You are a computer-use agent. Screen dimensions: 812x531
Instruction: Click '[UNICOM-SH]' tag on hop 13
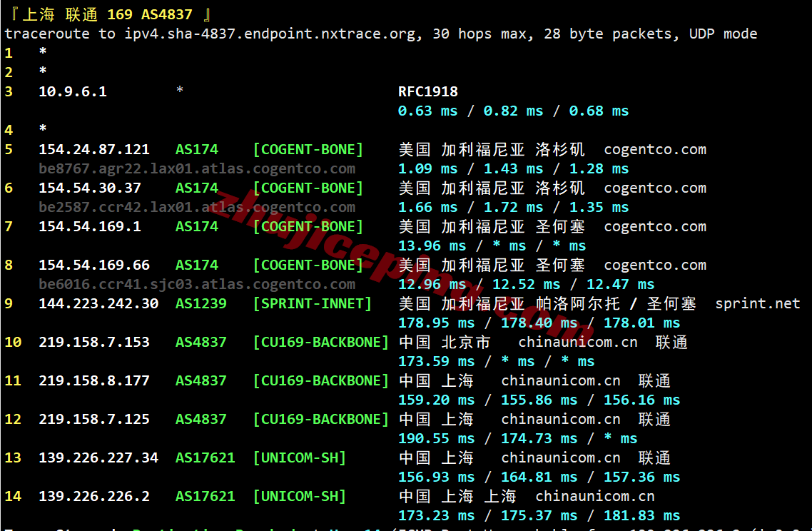(x=299, y=458)
